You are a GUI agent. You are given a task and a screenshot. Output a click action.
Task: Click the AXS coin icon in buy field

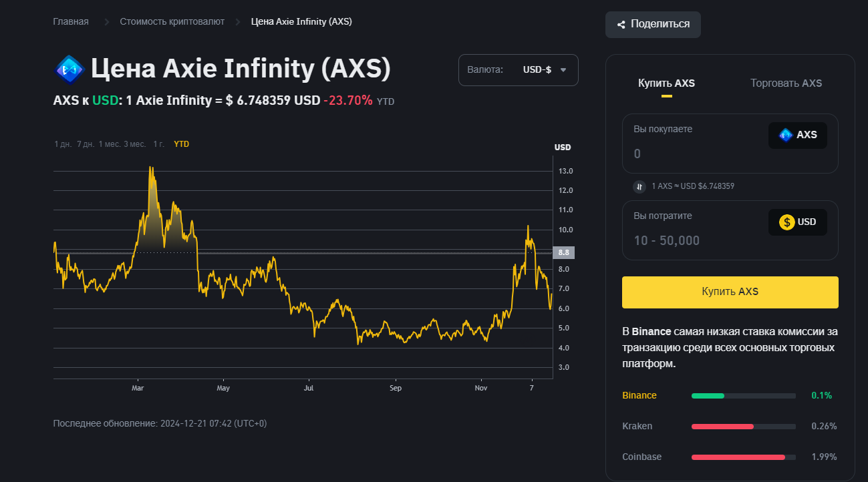coord(786,135)
